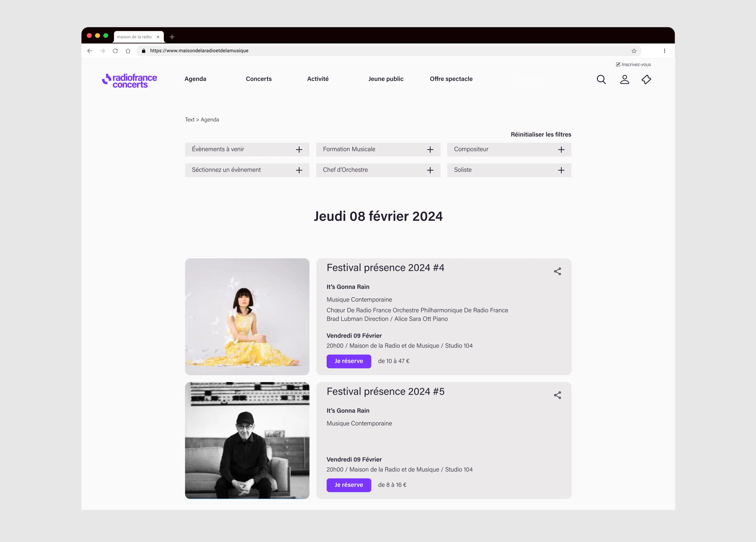Expand the Évènements à venir filter
This screenshot has width=756, height=542.
pyautogui.click(x=247, y=149)
